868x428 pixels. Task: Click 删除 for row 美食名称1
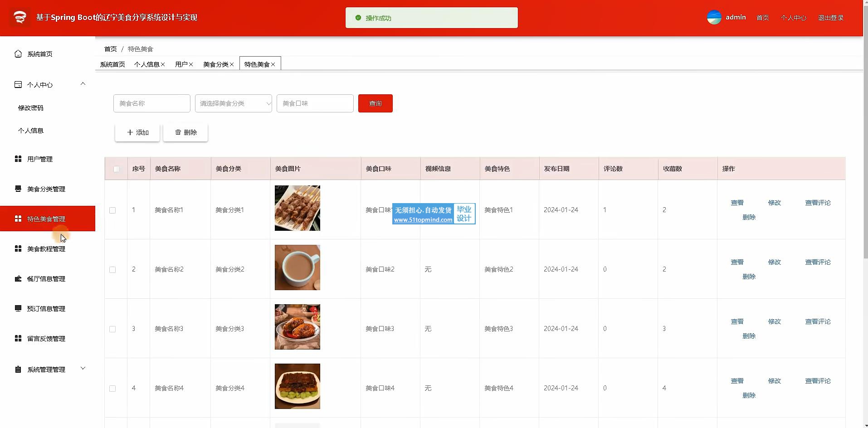pos(749,217)
